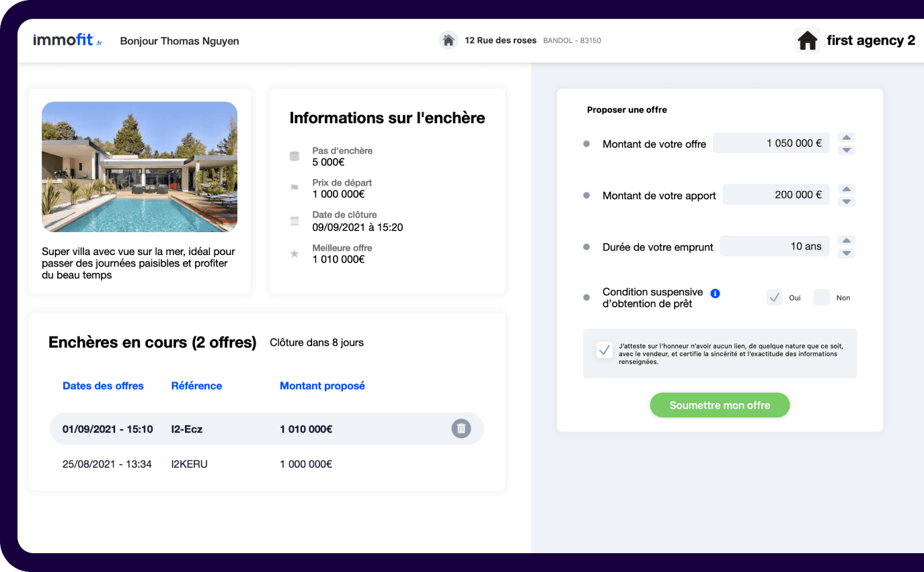This screenshot has width=924, height=572.
Task: Open the loan condition info icon
Action: pos(716,293)
